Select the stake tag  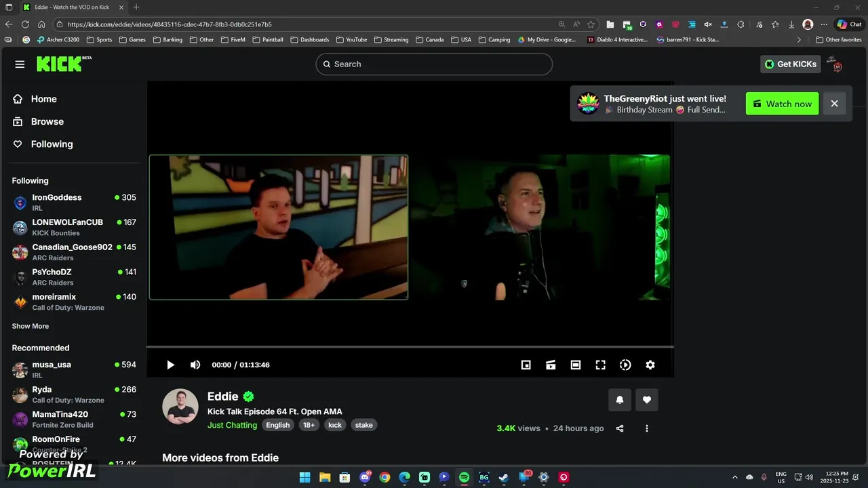coord(364,425)
